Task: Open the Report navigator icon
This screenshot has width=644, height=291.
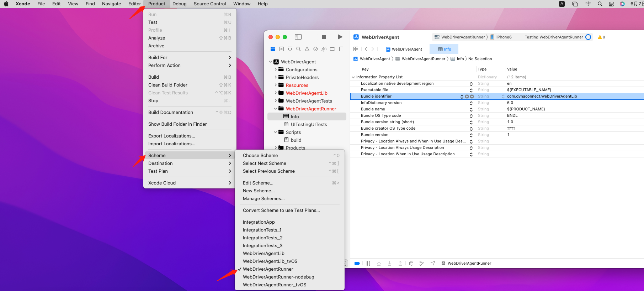Action: 341,49
